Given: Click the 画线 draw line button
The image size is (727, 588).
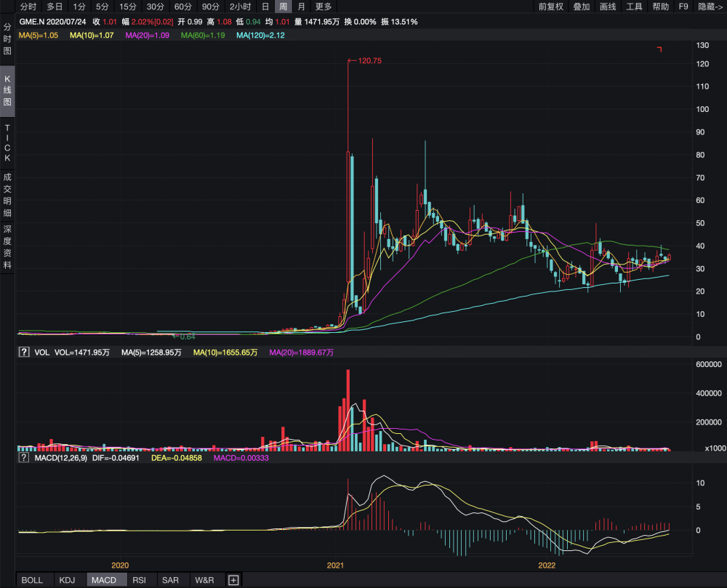Looking at the screenshot, I should (607, 7).
